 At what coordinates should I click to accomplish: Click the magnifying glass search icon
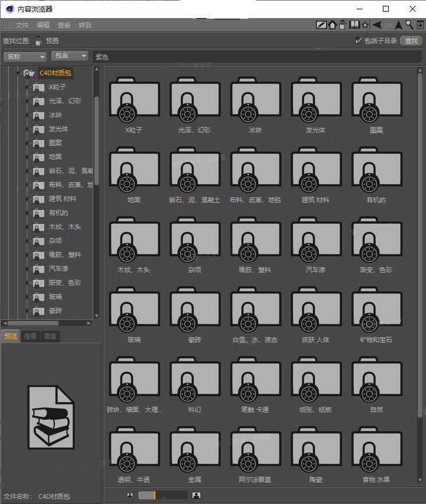[409, 24]
